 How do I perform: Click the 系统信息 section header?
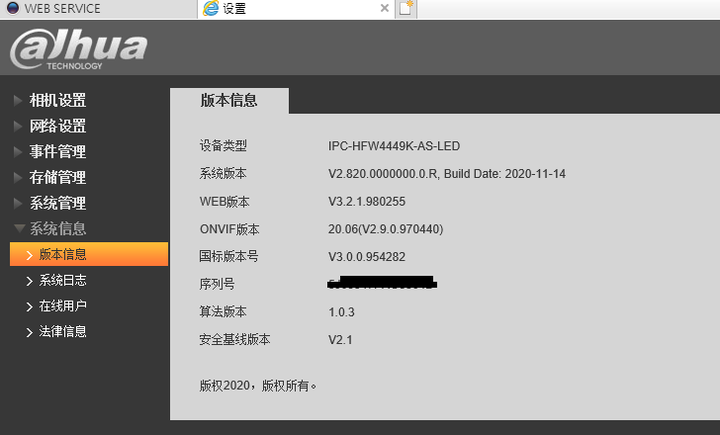click(58, 228)
